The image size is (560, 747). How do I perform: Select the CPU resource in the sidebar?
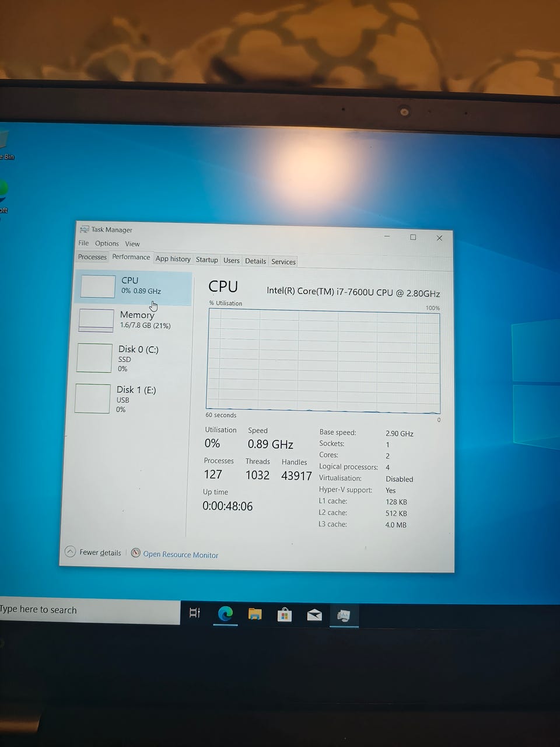134,287
